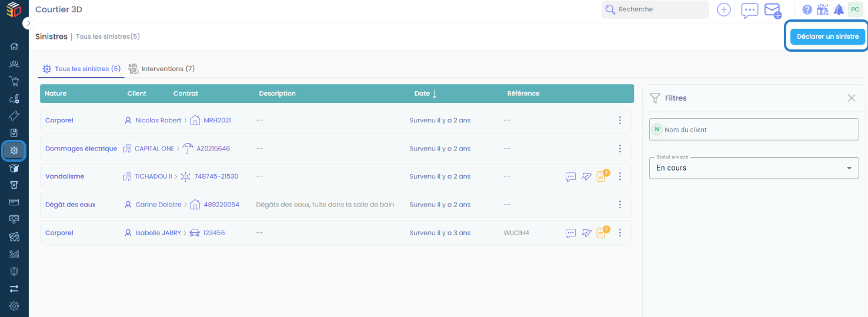Click the send paper-plane icon in Vandalisme row
The image size is (868, 317).
[x=586, y=176]
